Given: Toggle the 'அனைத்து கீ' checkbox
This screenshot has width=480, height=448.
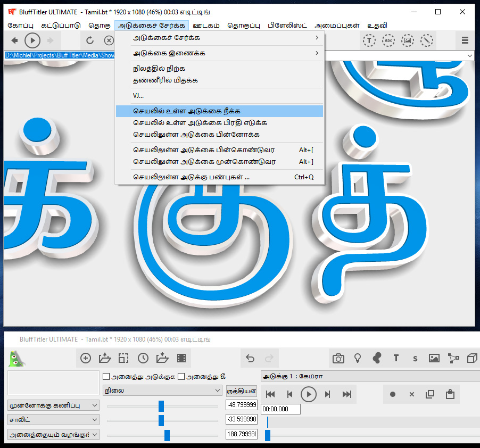Looking at the screenshot, I should click(x=181, y=377).
